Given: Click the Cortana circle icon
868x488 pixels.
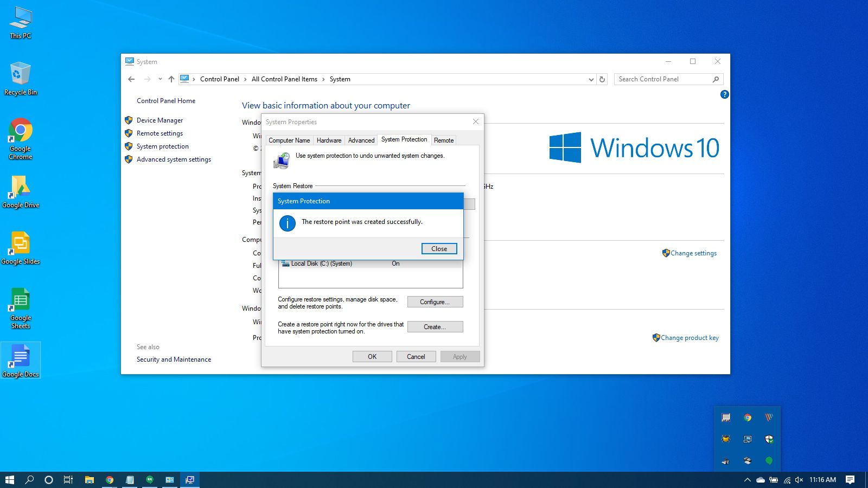Looking at the screenshot, I should coord(49,480).
